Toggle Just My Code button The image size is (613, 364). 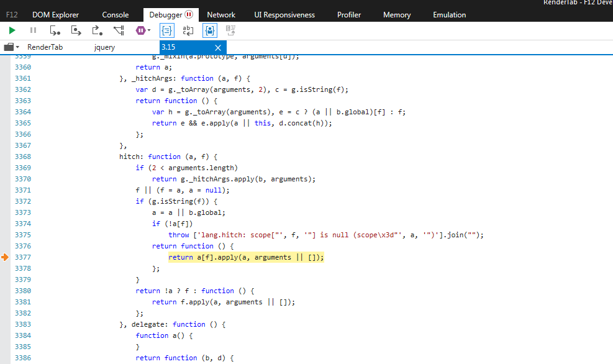(x=209, y=30)
